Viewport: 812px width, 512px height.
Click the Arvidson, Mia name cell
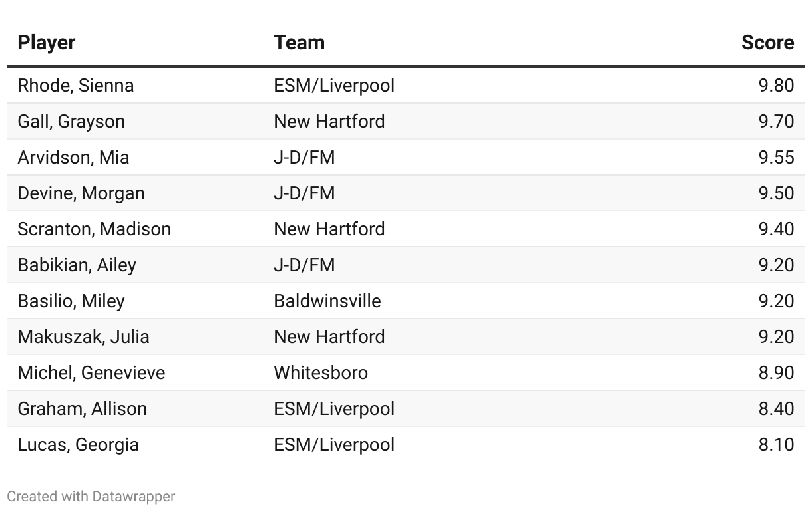(73, 158)
